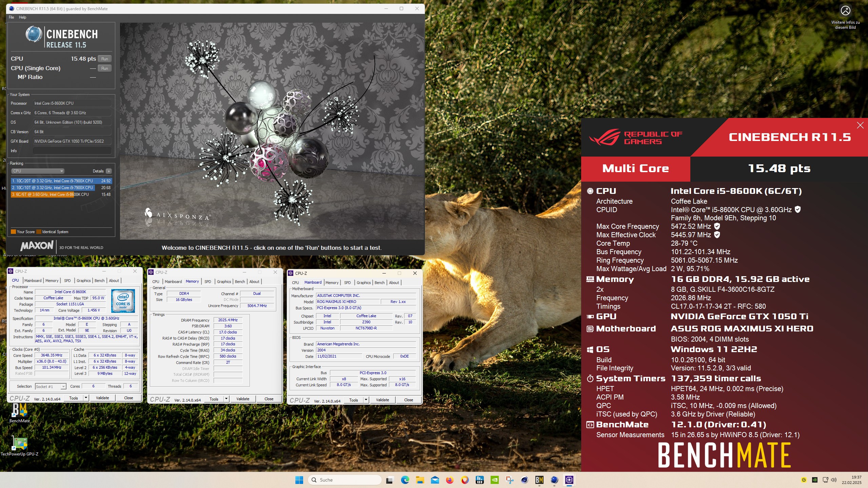Image resolution: width=868 pixels, height=488 pixels.
Task: Open File Explorer from the taskbar
Action: tap(420, 480)
